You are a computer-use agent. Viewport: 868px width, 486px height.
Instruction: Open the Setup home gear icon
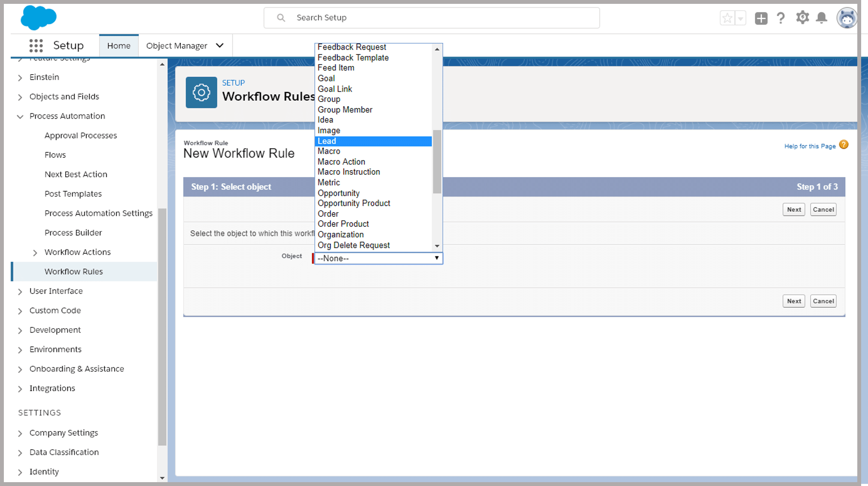click(x=802, y=17)
